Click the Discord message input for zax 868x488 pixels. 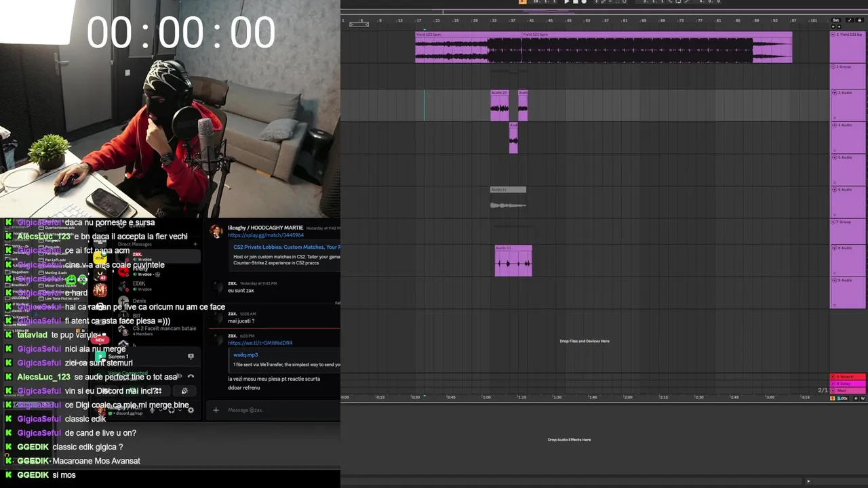[278, 410]
